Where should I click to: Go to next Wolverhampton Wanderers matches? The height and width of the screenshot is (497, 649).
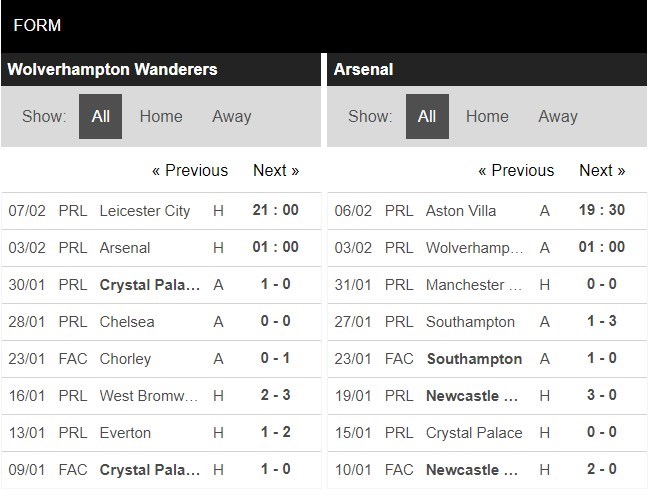pyautogui.click(x=276, y=170)
